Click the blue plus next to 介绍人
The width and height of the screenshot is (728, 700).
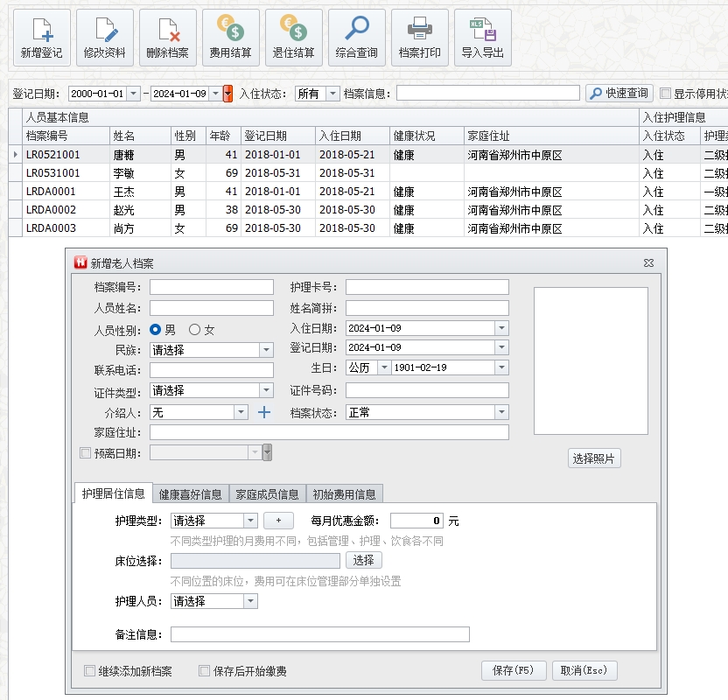263,412
